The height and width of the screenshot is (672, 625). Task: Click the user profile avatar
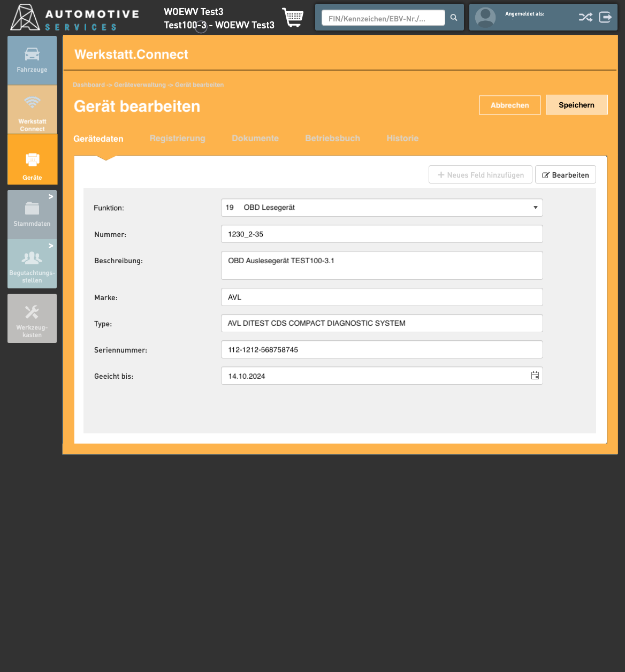pyautogui.click(x=485, y=18)
